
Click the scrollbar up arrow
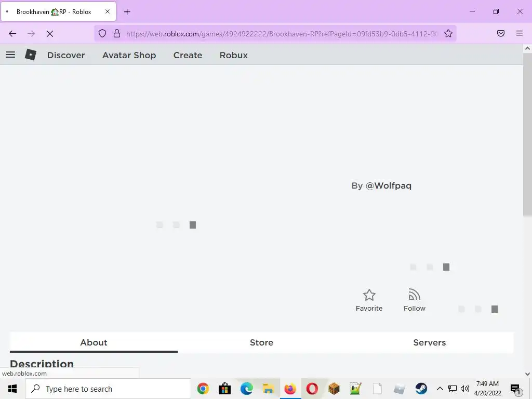coord(527,48)
